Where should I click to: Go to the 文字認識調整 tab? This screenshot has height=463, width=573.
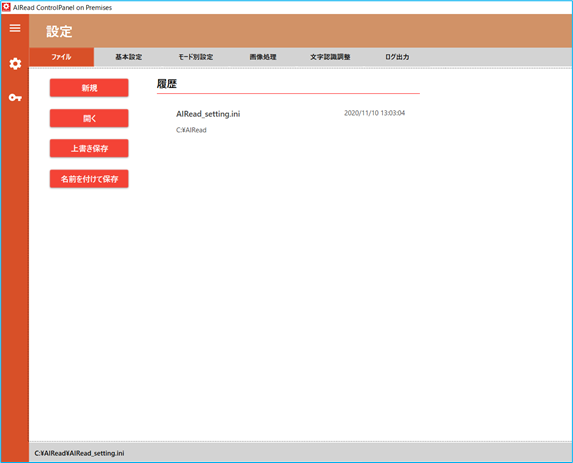(330, 57)
